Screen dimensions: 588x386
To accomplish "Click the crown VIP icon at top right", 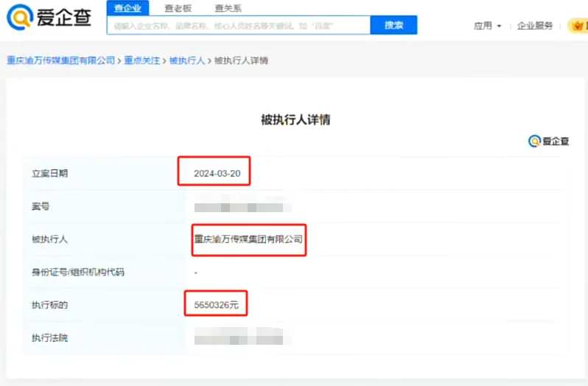I will tap(578, 26).
